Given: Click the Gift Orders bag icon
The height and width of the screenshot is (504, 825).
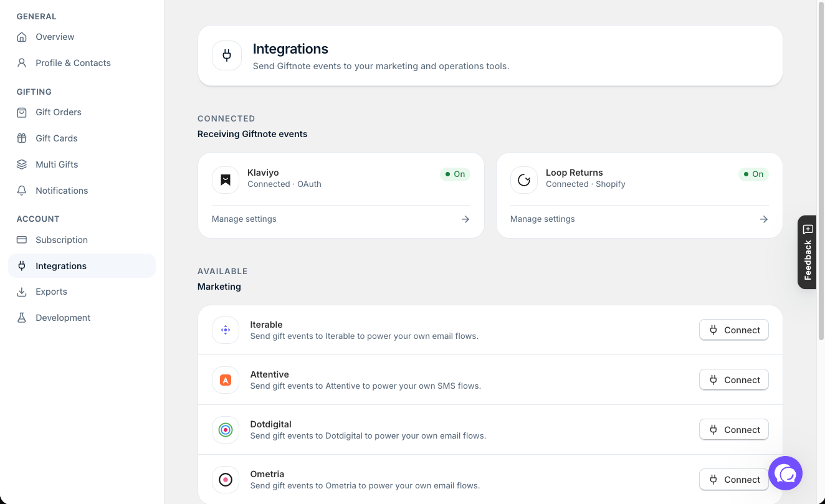Looking at the screenshot, I should [x=22, y=112].
